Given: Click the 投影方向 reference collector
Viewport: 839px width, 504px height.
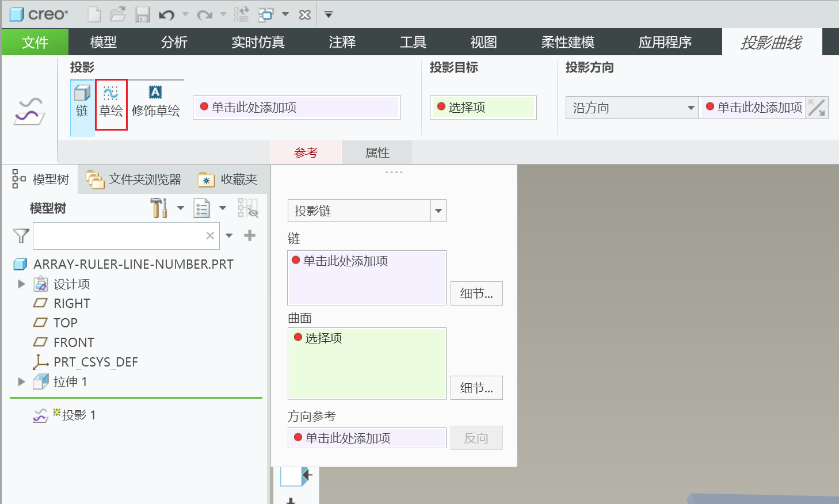Looking at the screenshot, I should tap(752, 108).
